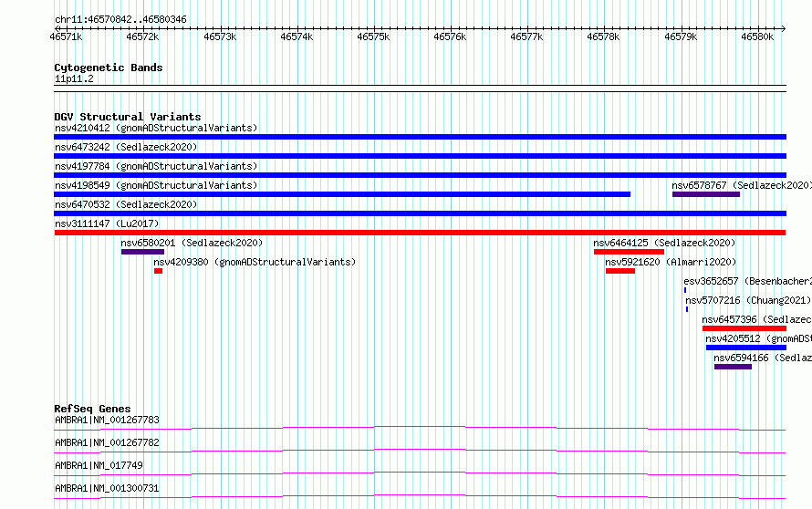Click the long red bar under nsv3111147

pyautogui.click(x=420, y=233)
